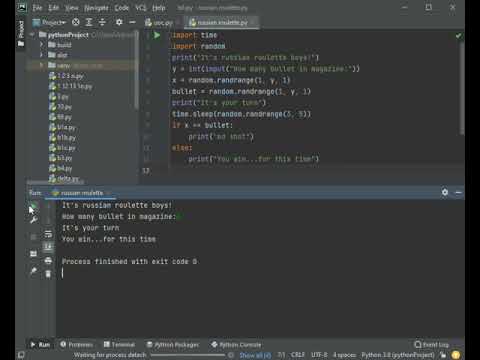Viewport: 480px width, 360px height.
Task: Expand the build folder
Action: (x=41, y=45)
